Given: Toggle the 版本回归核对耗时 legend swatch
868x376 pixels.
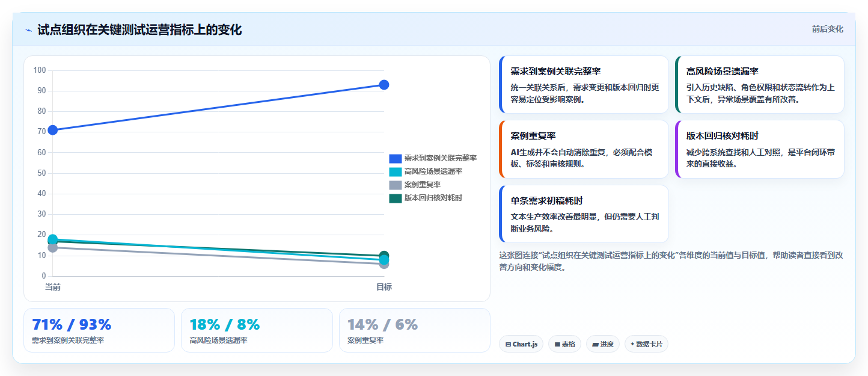Looking at the screenshot, I should (x=395, y=198).
